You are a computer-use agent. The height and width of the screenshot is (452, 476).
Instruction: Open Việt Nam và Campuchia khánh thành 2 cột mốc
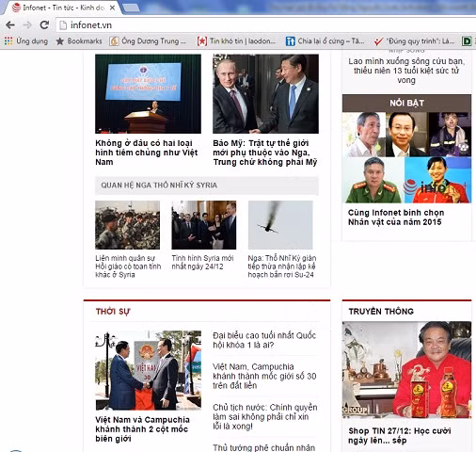click(x=142, y=429)
